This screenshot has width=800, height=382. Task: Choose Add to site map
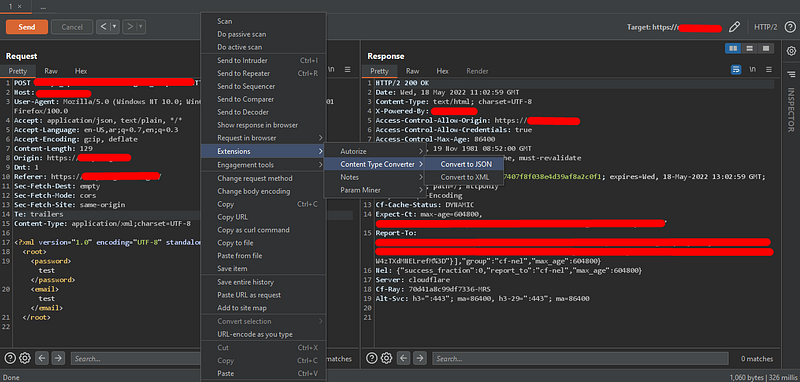(x=263, y=308)
